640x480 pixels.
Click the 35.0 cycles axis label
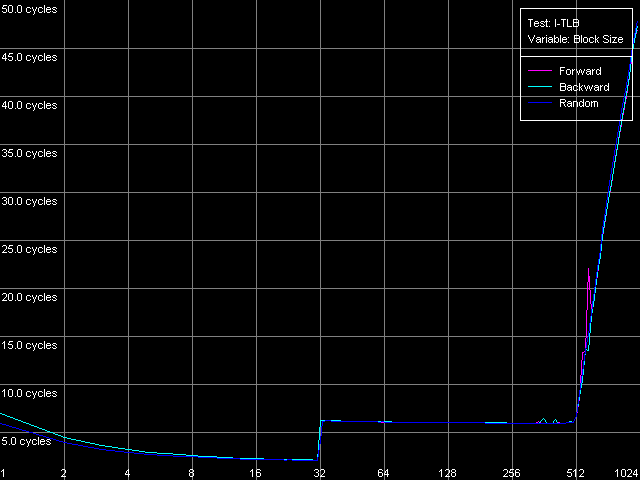pos(29,153)
